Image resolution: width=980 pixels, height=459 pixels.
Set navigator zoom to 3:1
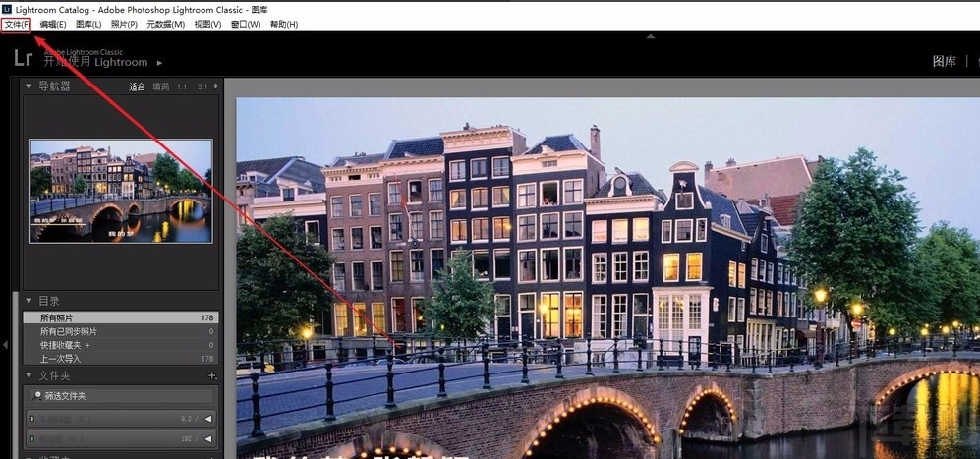click(202, 86)
